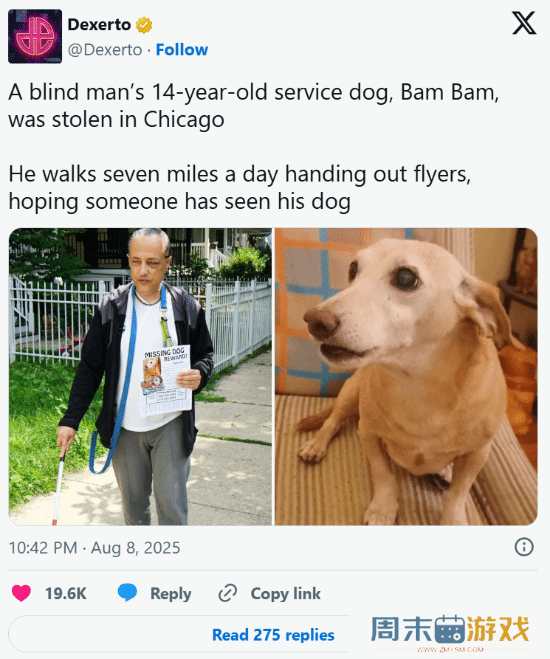Click the blue reply bubble icon
This screenshot has height=659, width=550.
(127, 593)
